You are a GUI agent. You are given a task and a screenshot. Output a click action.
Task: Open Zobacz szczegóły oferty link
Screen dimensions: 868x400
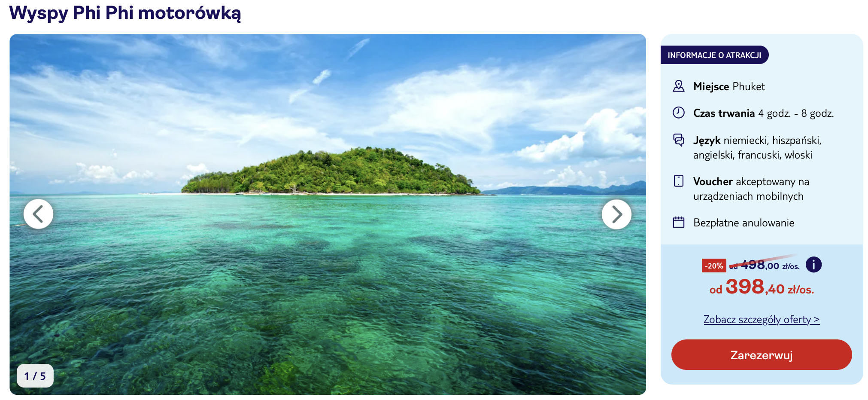pyautogui.click(x=761, y=320)
